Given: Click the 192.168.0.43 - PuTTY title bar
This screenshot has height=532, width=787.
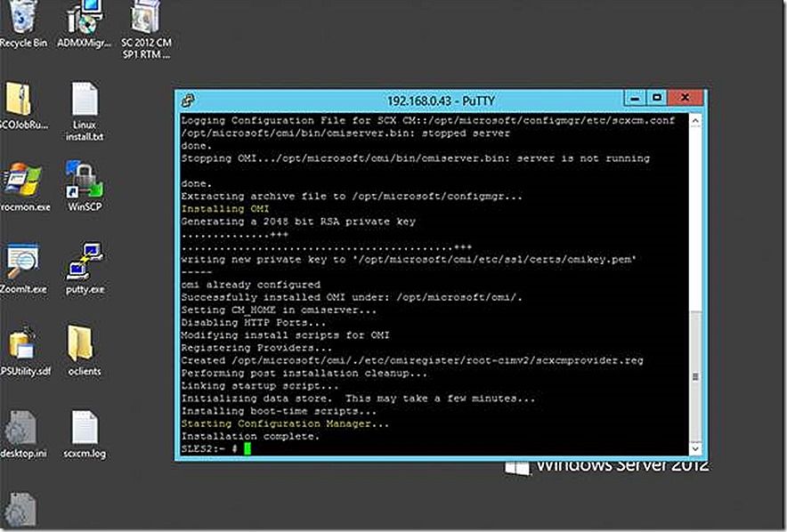Looking at the screenshot, I should tap(441, 101).
